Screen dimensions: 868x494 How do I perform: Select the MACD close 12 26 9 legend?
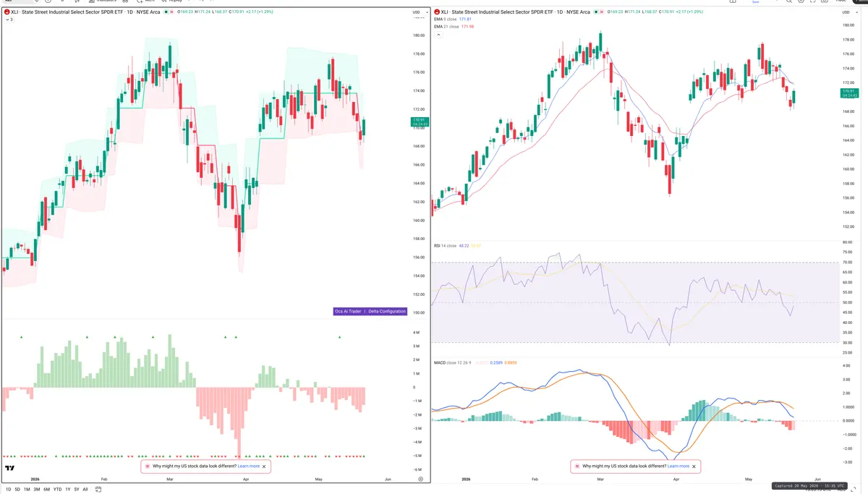click(452, 362)
